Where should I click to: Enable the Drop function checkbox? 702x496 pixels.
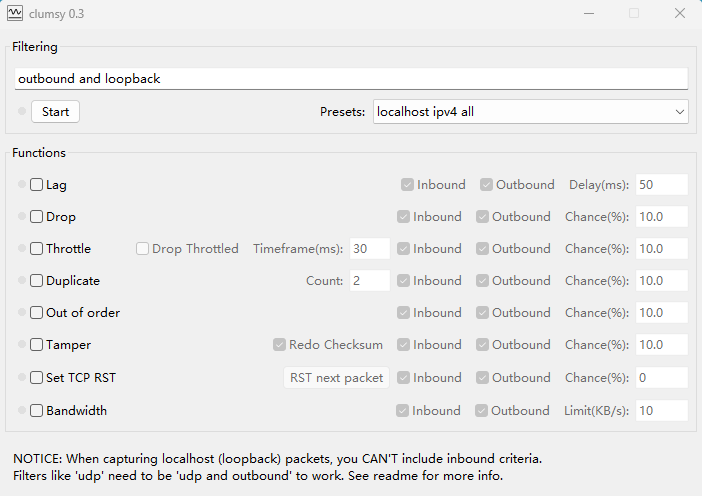36,217
